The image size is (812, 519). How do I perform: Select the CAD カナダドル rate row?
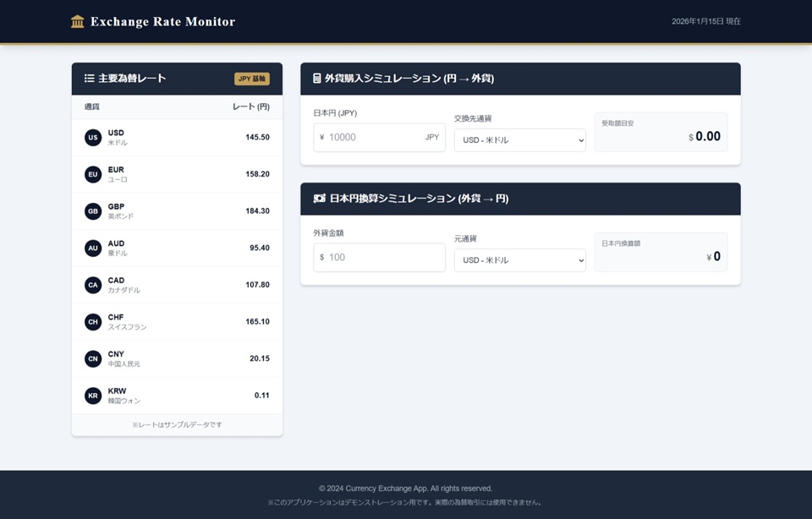tap(177, 285)
